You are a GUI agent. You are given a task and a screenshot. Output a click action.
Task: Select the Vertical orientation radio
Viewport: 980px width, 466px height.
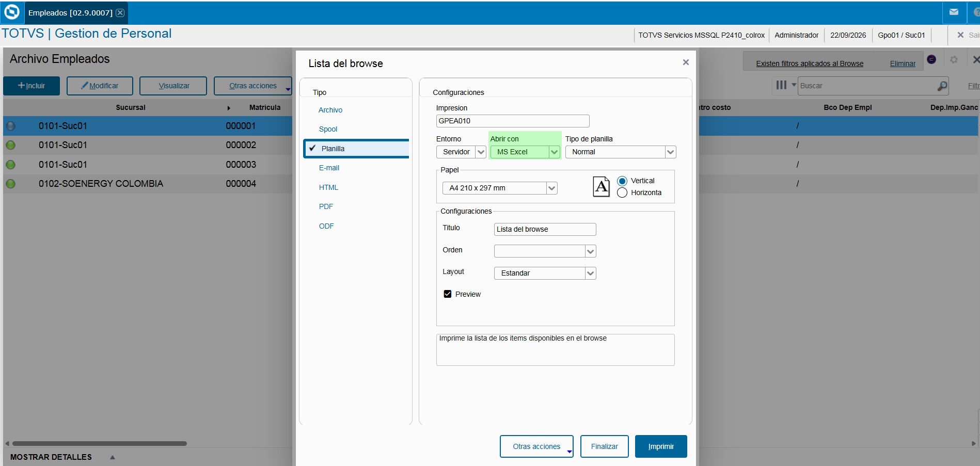pos(622,181)
